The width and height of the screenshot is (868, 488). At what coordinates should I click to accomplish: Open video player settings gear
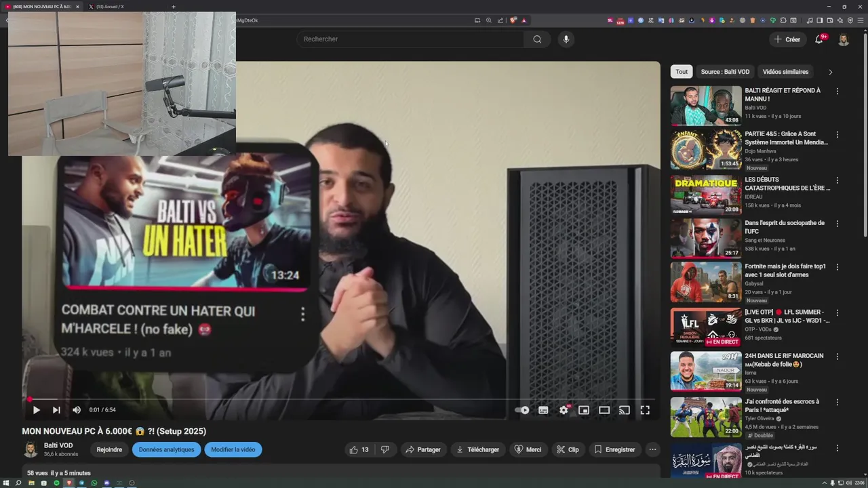coord(564,410)
